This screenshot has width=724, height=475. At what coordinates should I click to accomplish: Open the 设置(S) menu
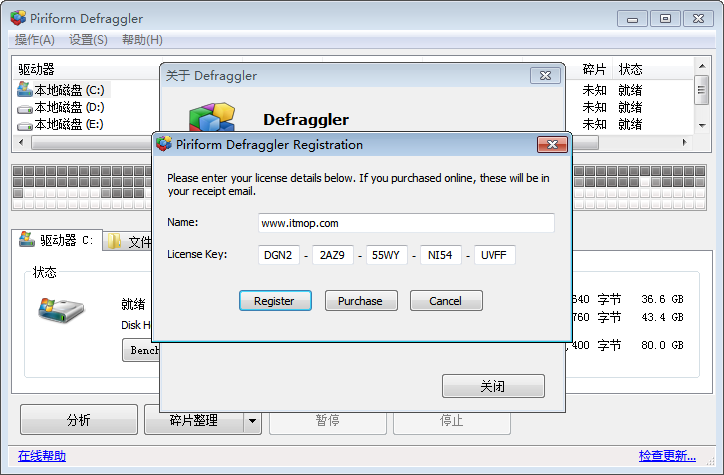88,40
